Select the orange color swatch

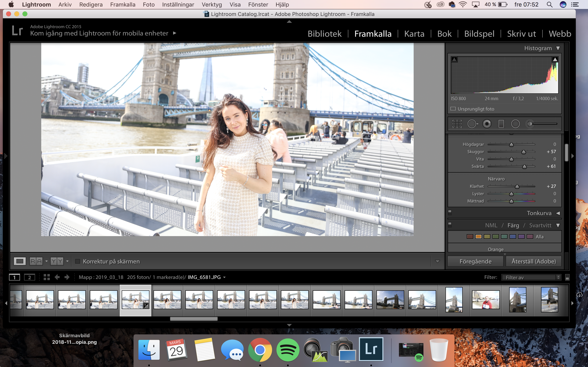(x=478, y=237)
